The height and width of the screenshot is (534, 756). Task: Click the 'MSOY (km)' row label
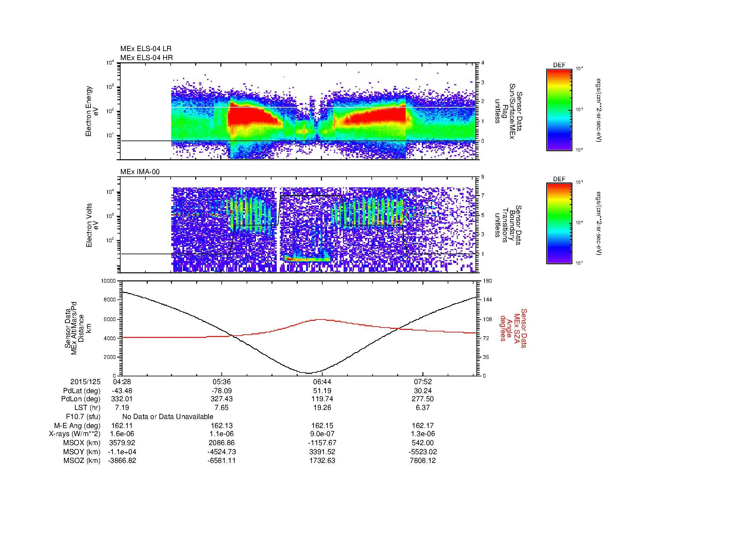(x=82, y=452)
